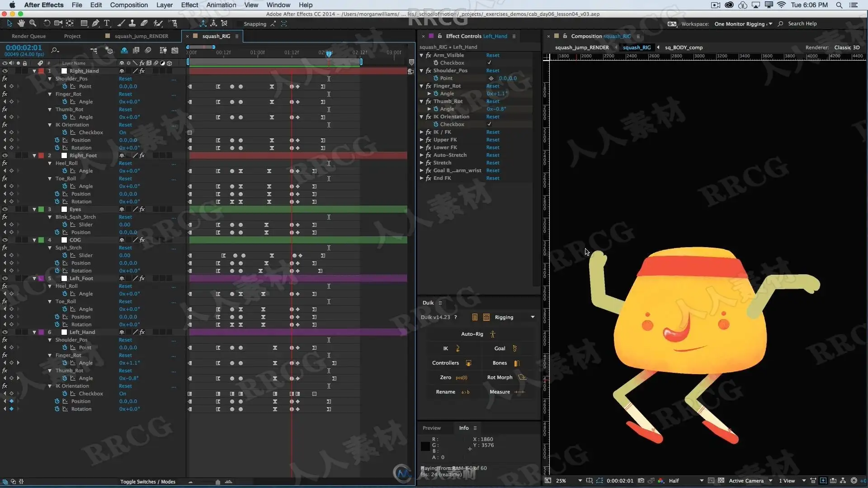Switch to the squash_jump_RENDER timeline tab
The image size is (868, 488).
141,36
